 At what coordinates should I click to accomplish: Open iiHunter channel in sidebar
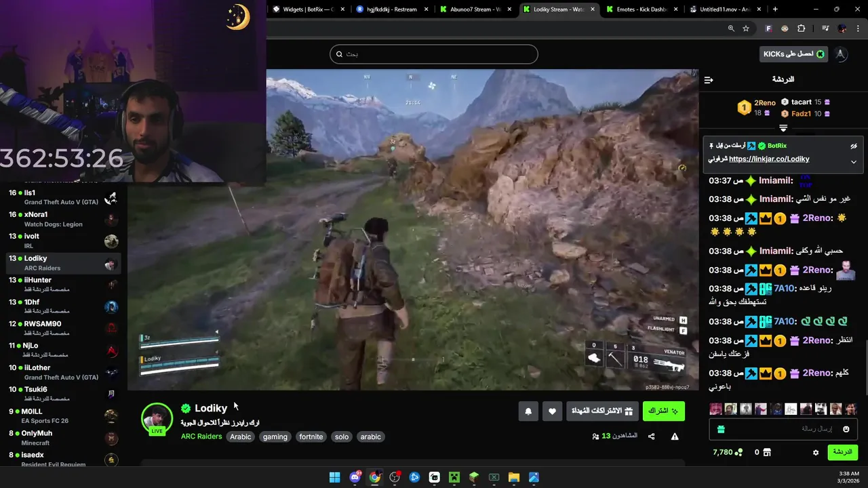64,285
